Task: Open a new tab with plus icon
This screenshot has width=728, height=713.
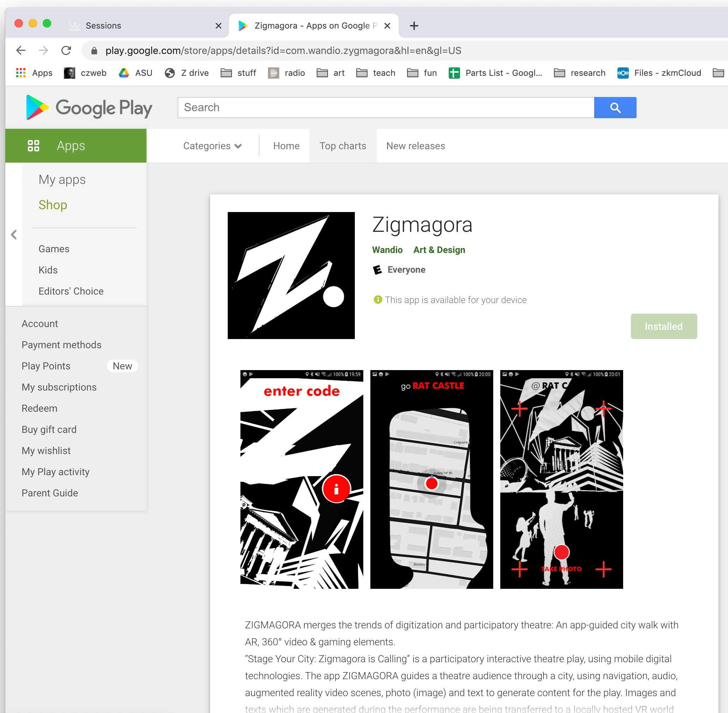Action: [414, 26]
